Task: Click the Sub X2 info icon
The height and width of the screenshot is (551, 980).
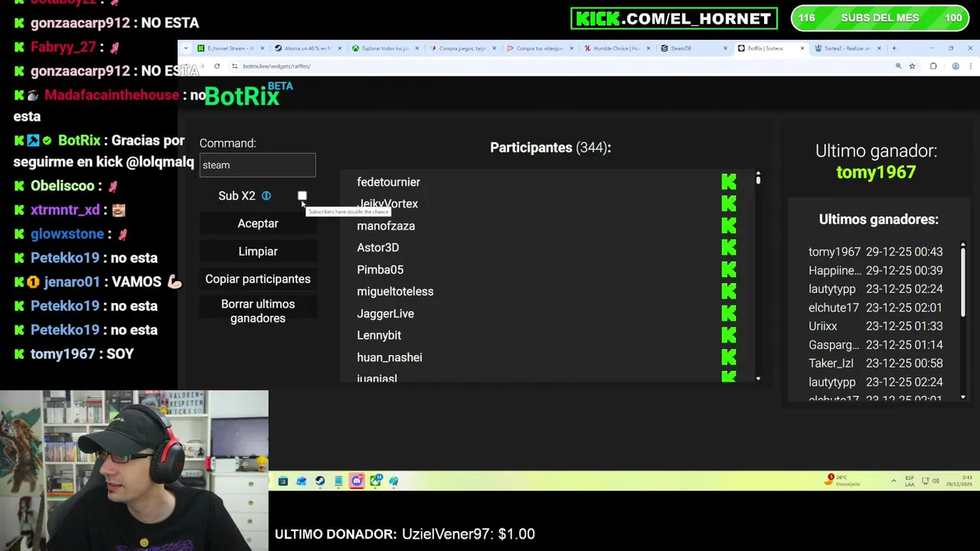Action: pos(266,196)
